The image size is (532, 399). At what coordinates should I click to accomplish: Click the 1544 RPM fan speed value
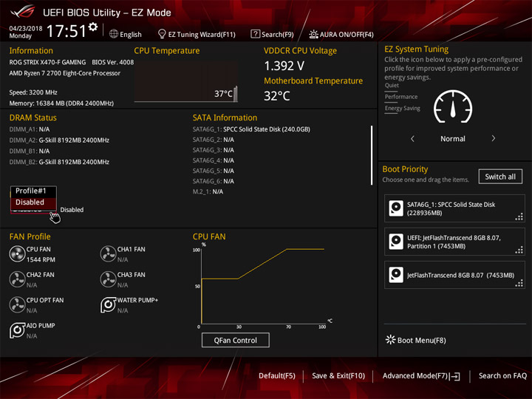(x=41, y=259)
